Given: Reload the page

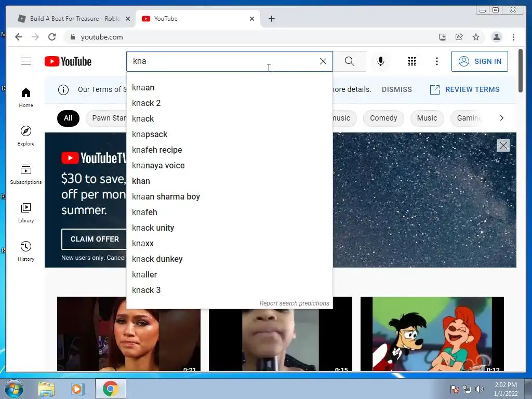Looking at the screenshot, I should (x=52, y=37).
